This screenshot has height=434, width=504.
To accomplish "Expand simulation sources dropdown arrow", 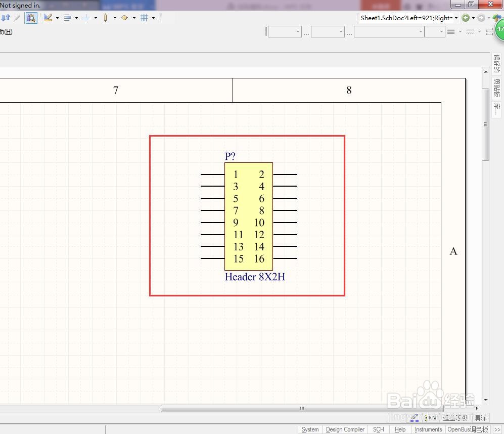I will click(134, 18).
